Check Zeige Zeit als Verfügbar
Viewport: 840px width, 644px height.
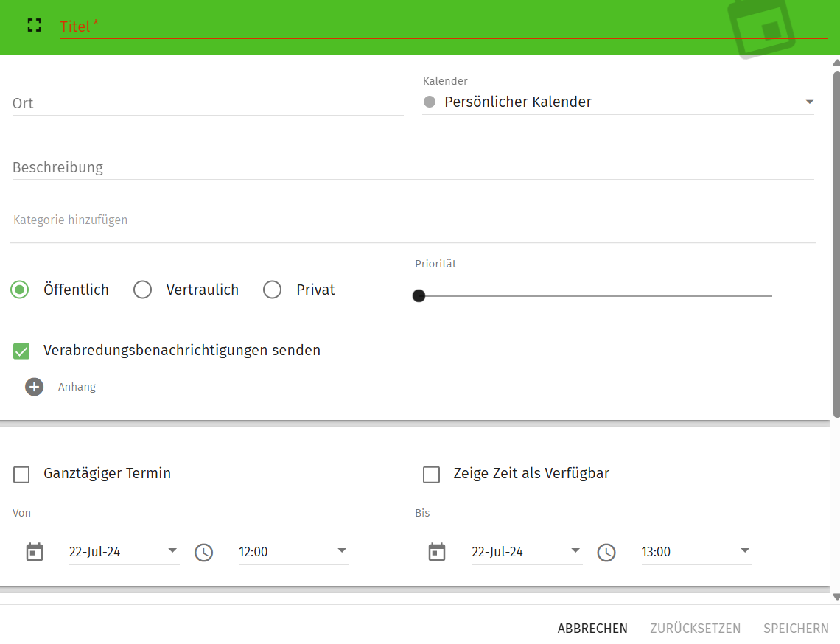431,475
